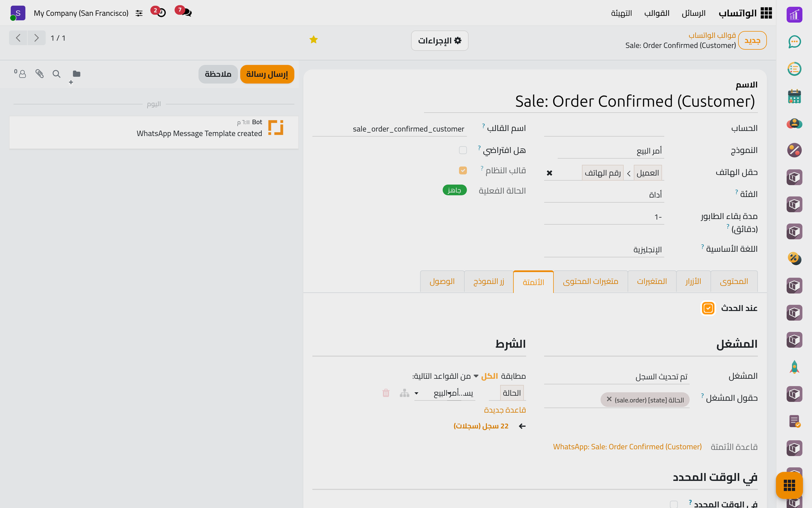Clear the phone field with X icon
Viewport: 812px width, 508px height.
[x=549, y=173]
